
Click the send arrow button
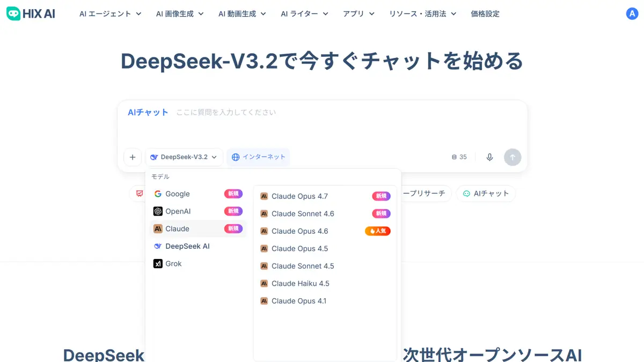click(513, 157)
